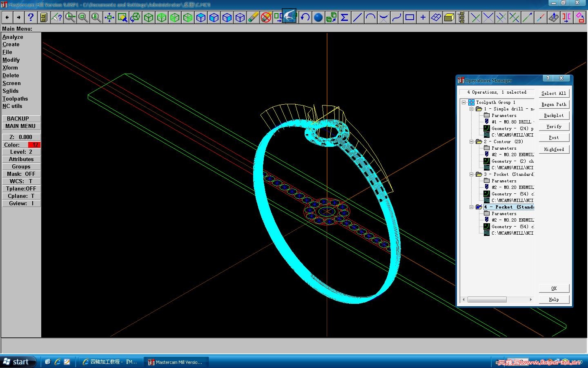
Task: Collapse the Toolpath Group 1 node
Action: coord(464,102)
